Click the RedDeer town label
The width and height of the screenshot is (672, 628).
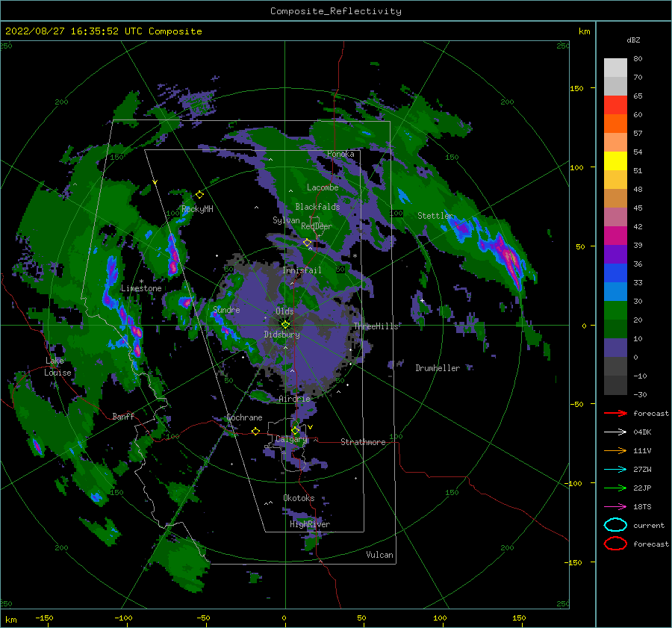tap(317, 226)
